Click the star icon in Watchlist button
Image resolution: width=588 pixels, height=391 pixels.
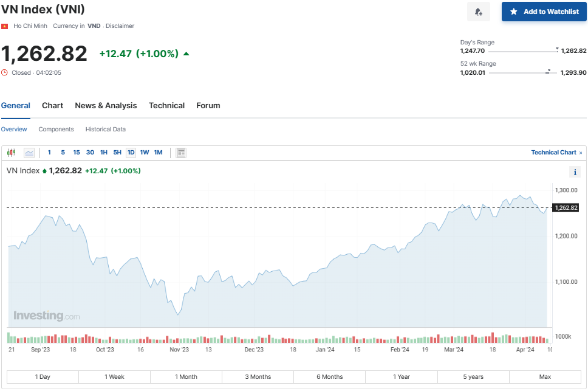(514, 12)
